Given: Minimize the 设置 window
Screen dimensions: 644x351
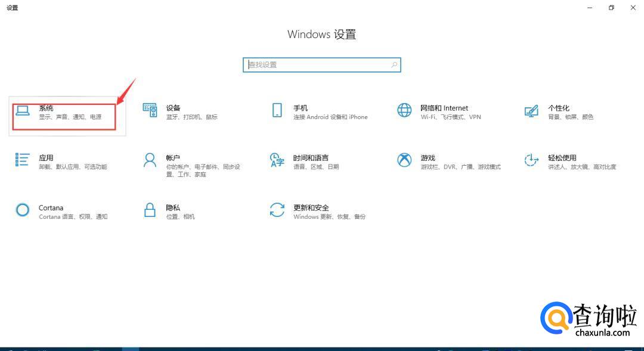Looking at the screenshot, I should [x=590, y=7].
